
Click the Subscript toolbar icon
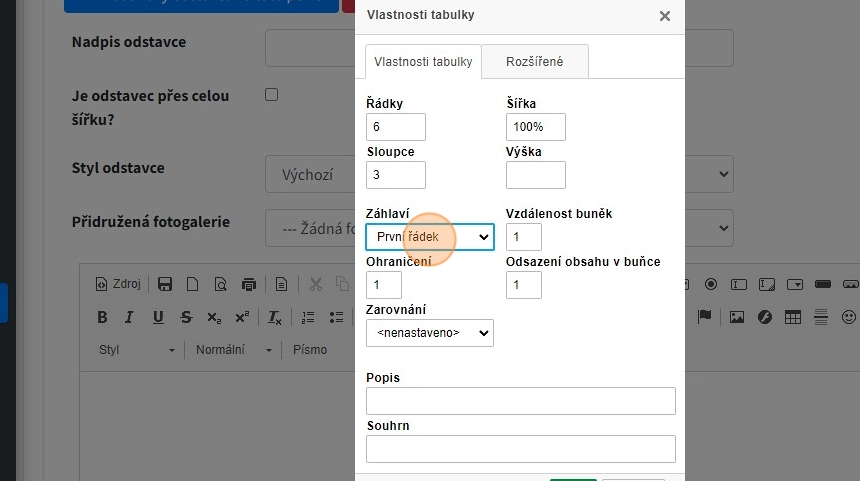(214, 318)
